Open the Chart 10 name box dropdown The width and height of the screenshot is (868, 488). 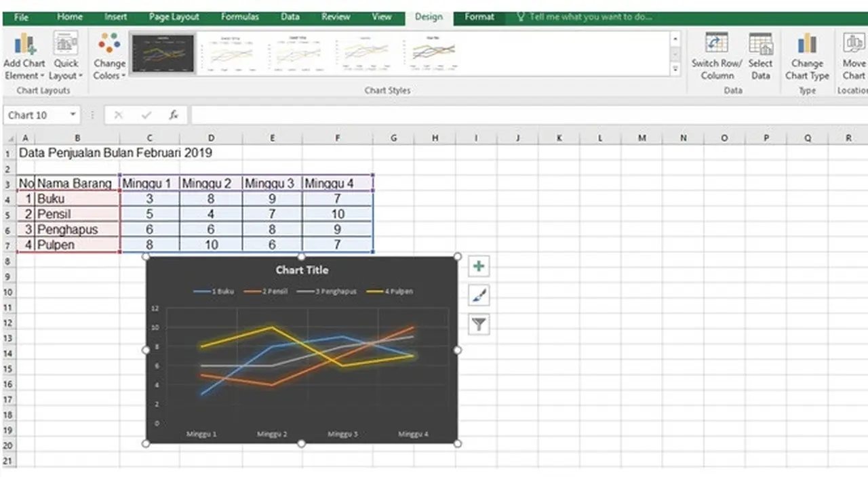[x=73, y=115]
